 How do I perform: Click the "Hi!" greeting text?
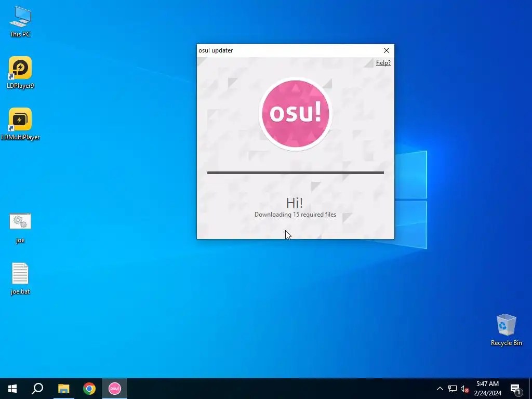click(x=295, y=203)
